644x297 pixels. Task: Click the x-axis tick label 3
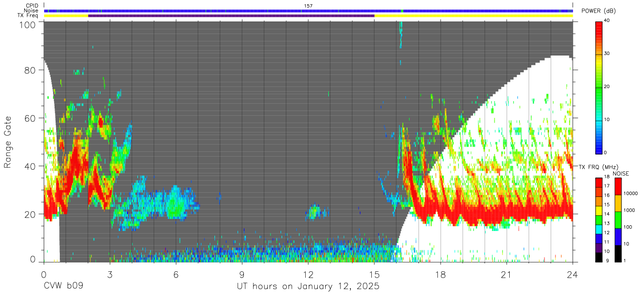(x=110, y=274)
